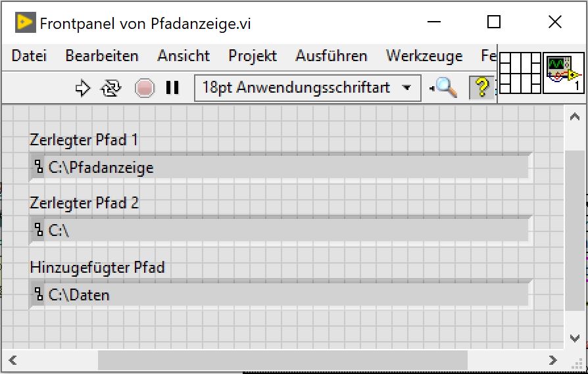Click the Run arrow button
588x374 pixels.
(82, 87)
